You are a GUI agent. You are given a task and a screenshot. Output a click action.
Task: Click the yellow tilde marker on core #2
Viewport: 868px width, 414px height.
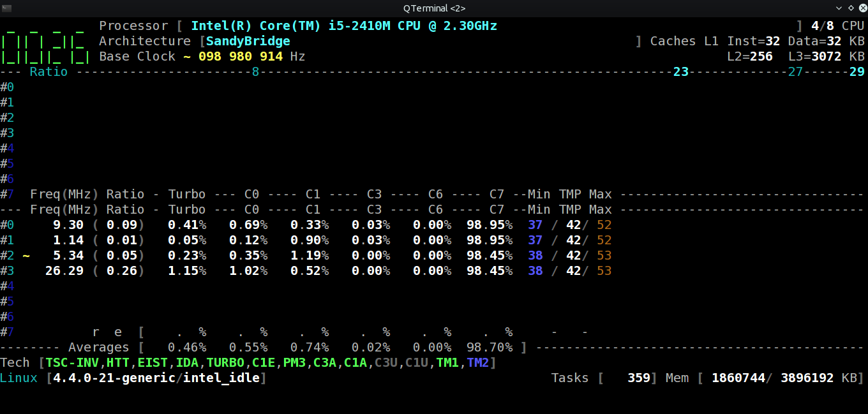[x=26, y=256]
